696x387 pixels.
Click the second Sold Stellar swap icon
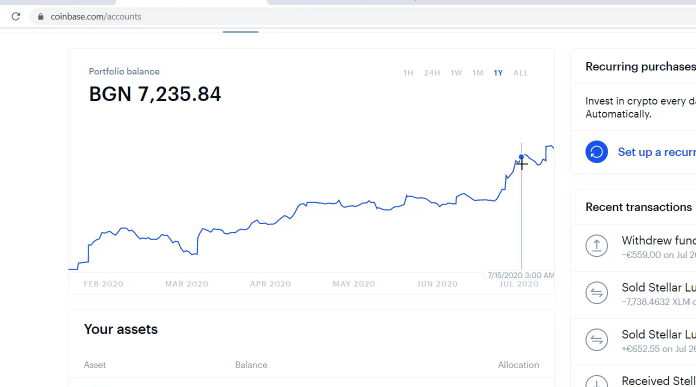click(x=596, y=340)
